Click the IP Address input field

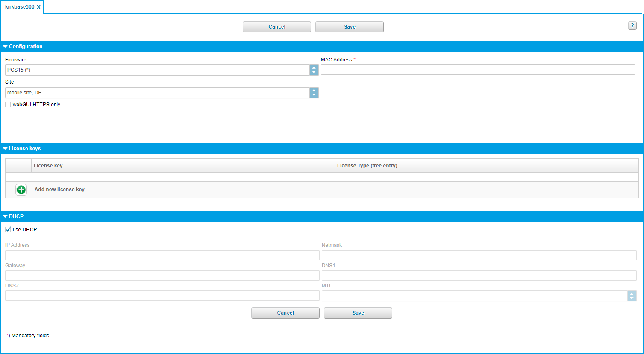pos(162,255)
